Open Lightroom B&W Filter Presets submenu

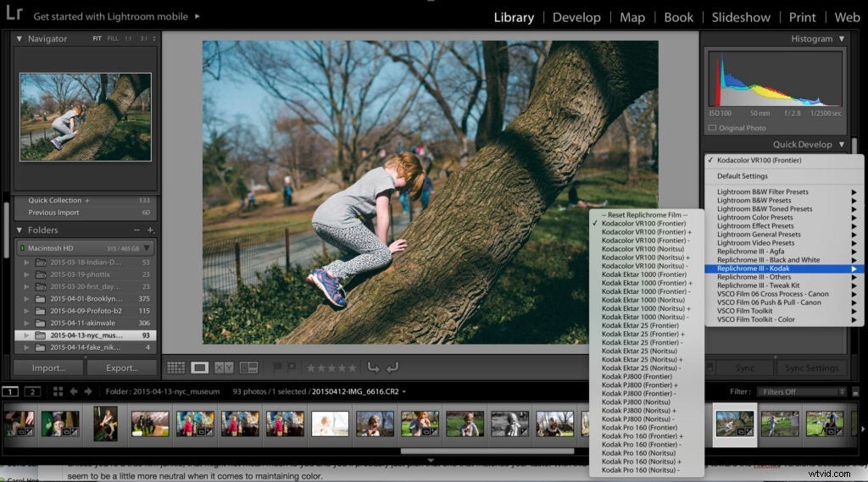(784, 192)
